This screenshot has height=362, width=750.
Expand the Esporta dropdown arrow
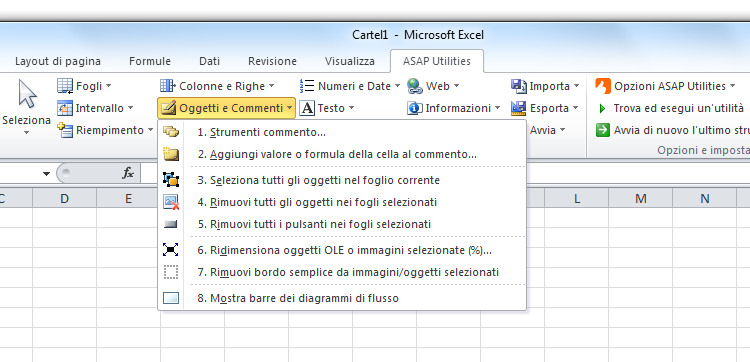click(575, 108)
